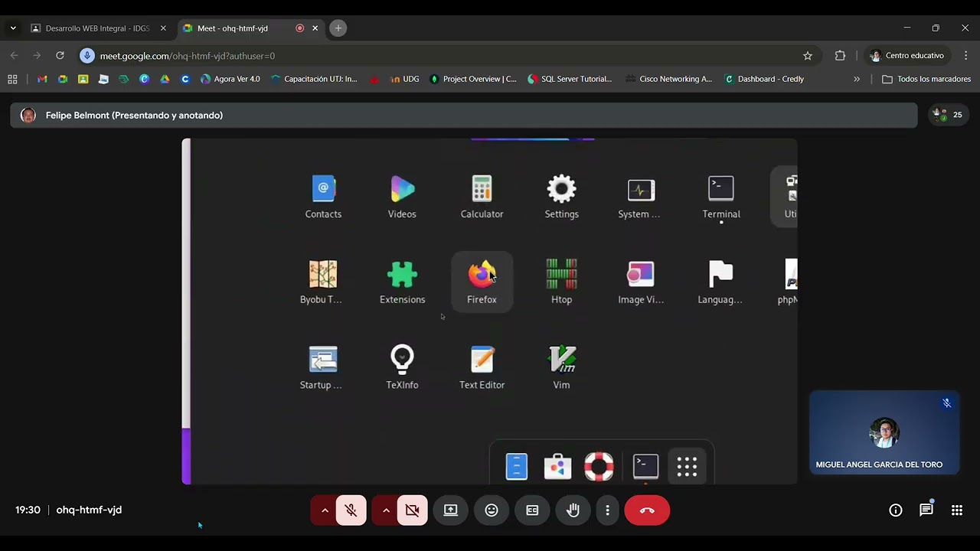Expand hidden bookmarks chevron

coord(857,79)
